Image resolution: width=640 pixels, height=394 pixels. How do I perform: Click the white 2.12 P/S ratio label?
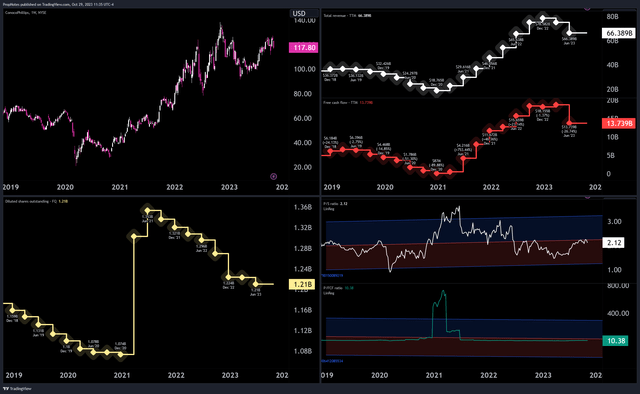(613, 243)
